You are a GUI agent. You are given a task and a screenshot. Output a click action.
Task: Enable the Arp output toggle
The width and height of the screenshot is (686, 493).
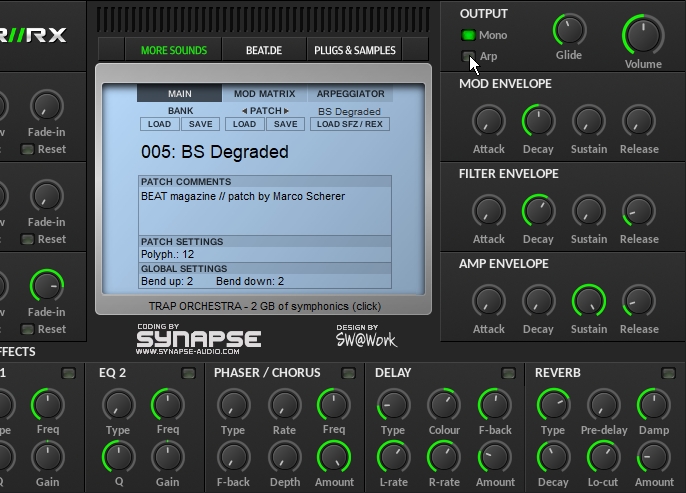coord(468,57)
